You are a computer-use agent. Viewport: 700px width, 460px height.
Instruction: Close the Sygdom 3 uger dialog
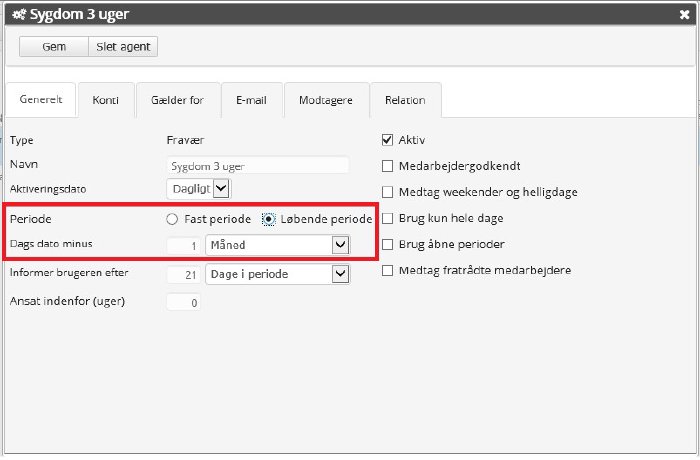coord(682,15)
